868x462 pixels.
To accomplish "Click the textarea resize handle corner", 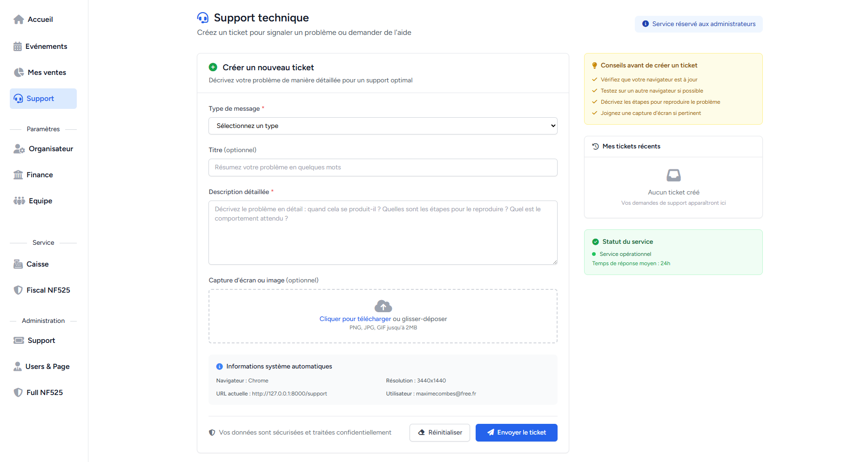I will 555,262.
